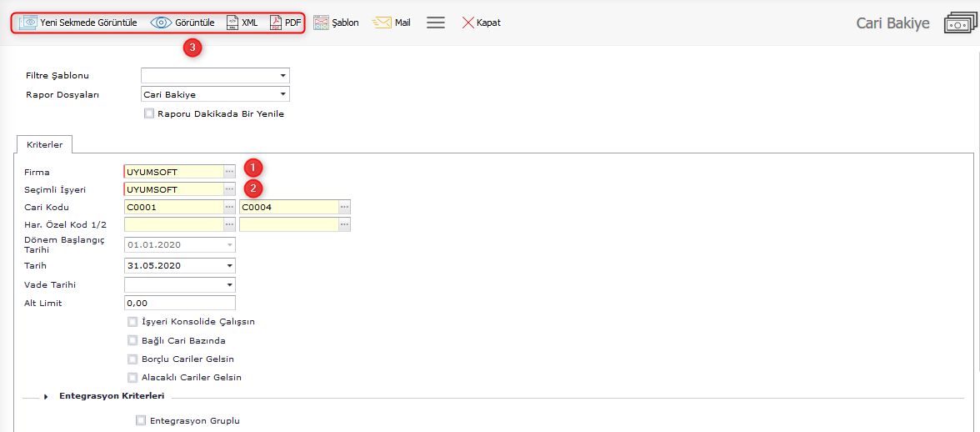Tick the Entegrasyon Gruplu checkbox
The width and height of the screenshot is (980, 432).
(x=140, y=420)
